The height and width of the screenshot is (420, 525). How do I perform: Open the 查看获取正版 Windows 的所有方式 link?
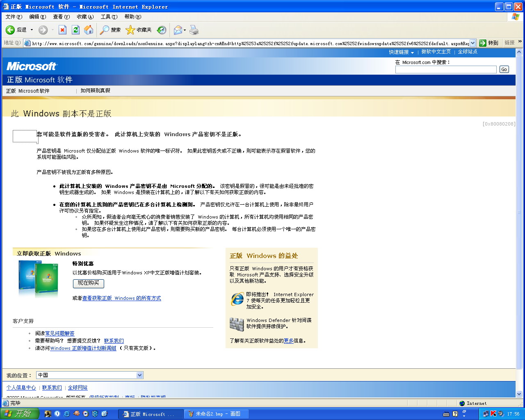122,298
